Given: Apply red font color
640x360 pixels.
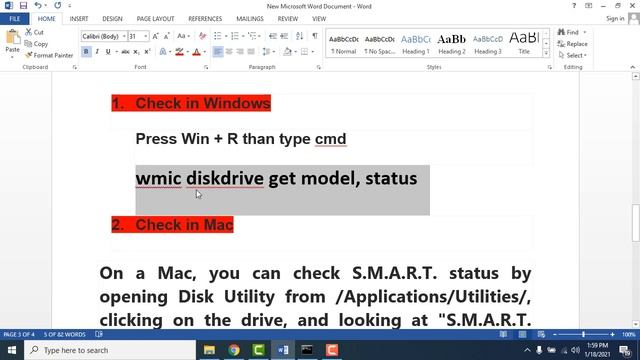Looking at the screenshot, I should [196, 52].
